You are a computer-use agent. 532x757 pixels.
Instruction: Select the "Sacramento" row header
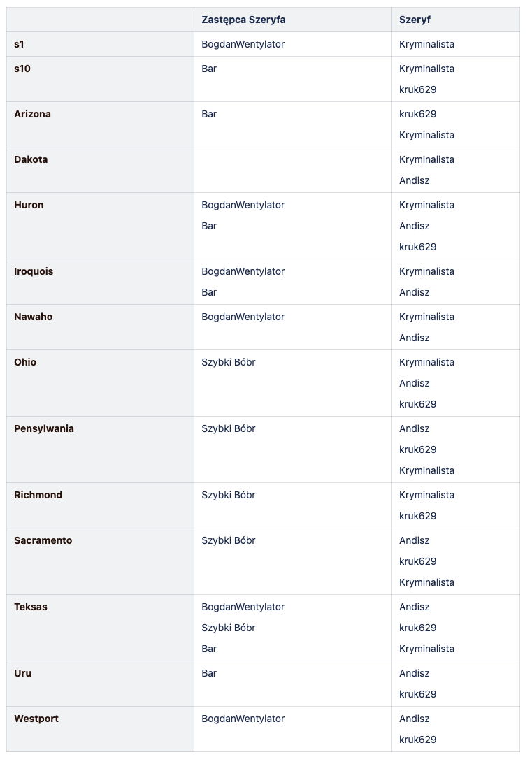[x=43, y=540]
